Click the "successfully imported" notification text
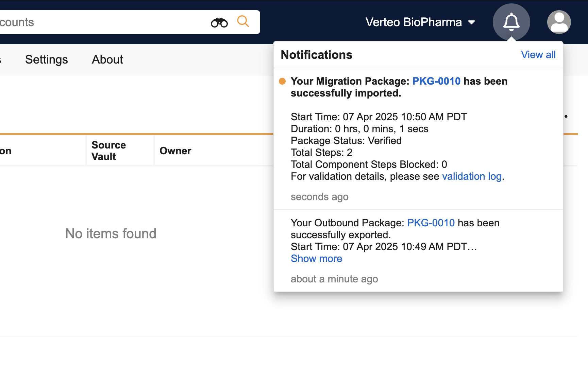The height and width of the screenshot is (367, 588). (x=346, y=93)
